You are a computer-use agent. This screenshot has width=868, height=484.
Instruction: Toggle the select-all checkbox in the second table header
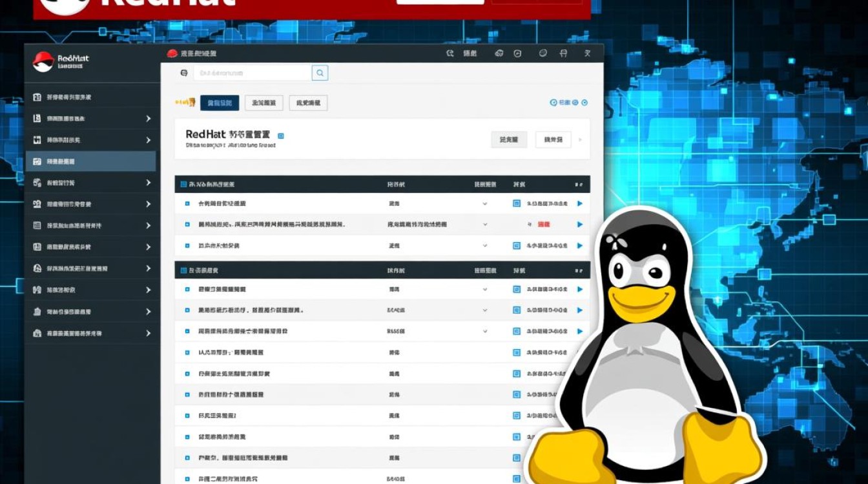point(183,270)
